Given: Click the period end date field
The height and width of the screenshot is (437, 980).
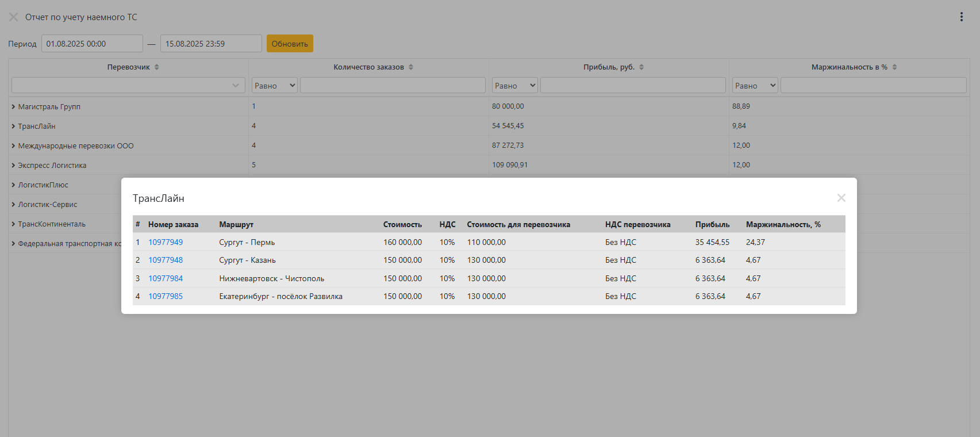Looking at the screenshot, I should [211, 44].
